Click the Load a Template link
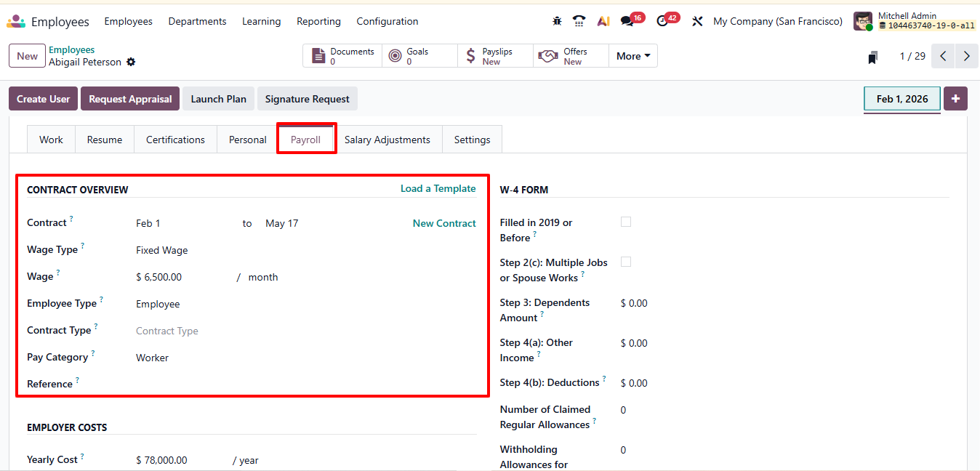 coord(438,188)
